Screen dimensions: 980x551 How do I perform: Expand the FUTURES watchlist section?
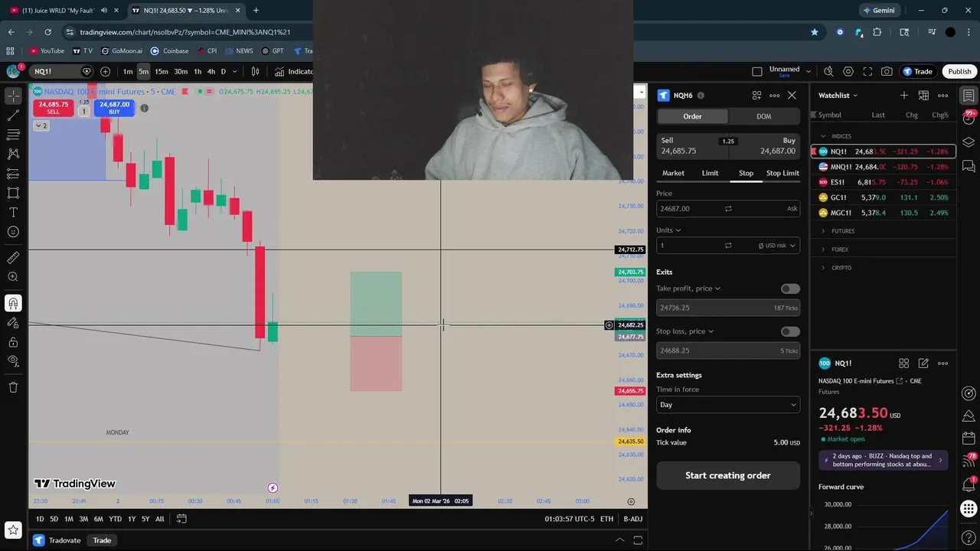pyautogui.click(x=824, y=231)
